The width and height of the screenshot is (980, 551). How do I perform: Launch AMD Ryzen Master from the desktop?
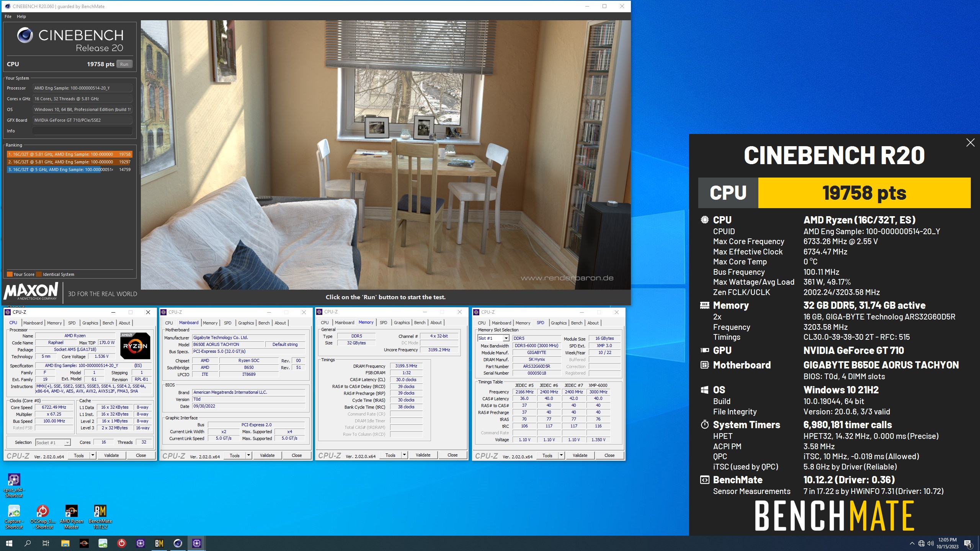point(71,517)
